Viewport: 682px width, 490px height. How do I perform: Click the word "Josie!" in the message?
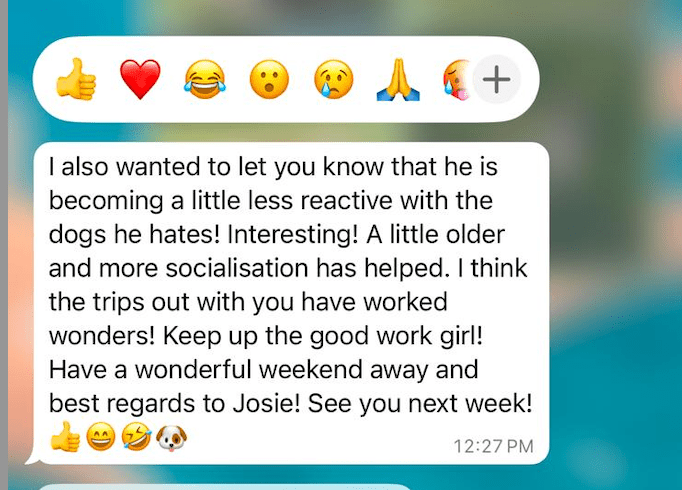click(x=267, y=403)
